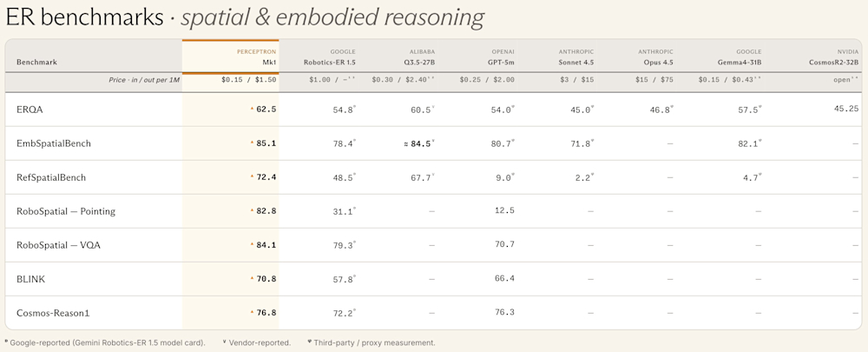868x352 pixels.
Task: Click the 72.2 Cosmos-Reason1 score
Action: (x=343, y=313)
